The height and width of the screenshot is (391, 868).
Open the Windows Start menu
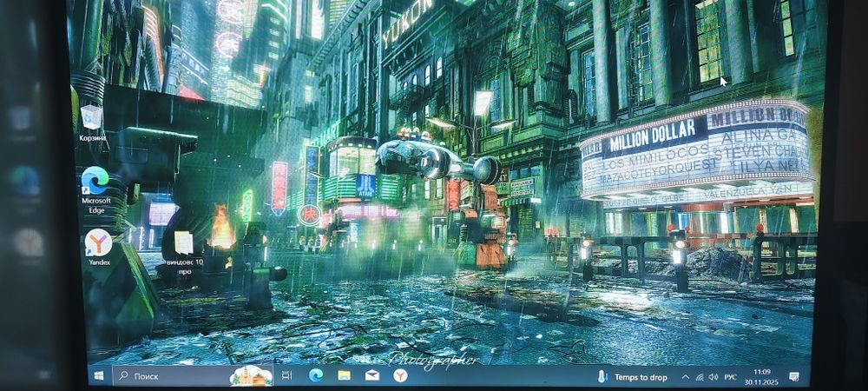[99, 376]
